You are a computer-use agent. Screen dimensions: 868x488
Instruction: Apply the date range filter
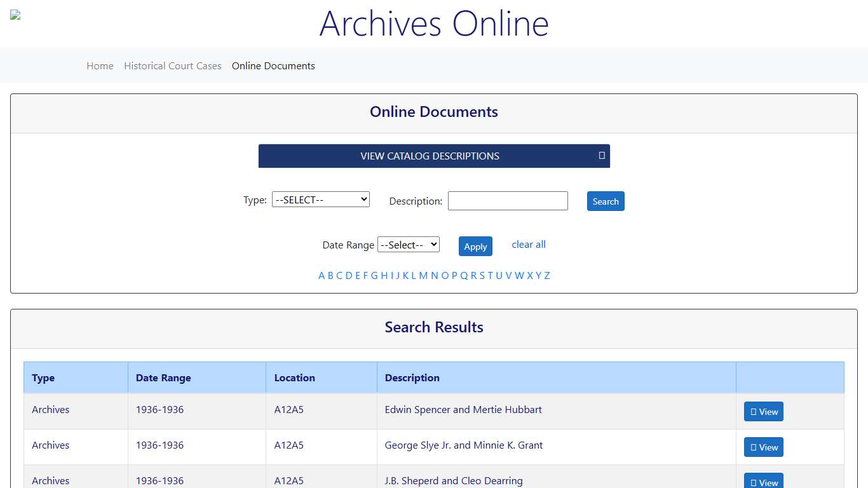coord(475,246)
